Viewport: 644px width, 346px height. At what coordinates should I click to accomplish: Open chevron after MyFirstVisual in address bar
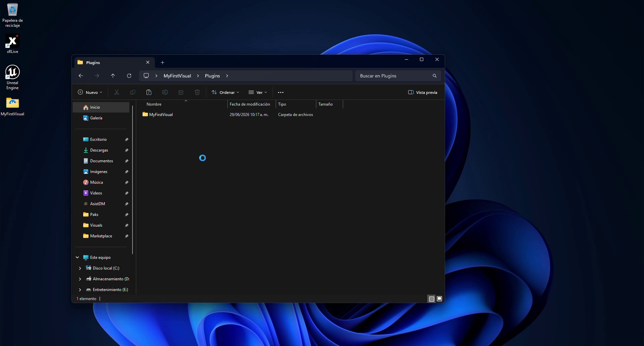pos(198,76)
